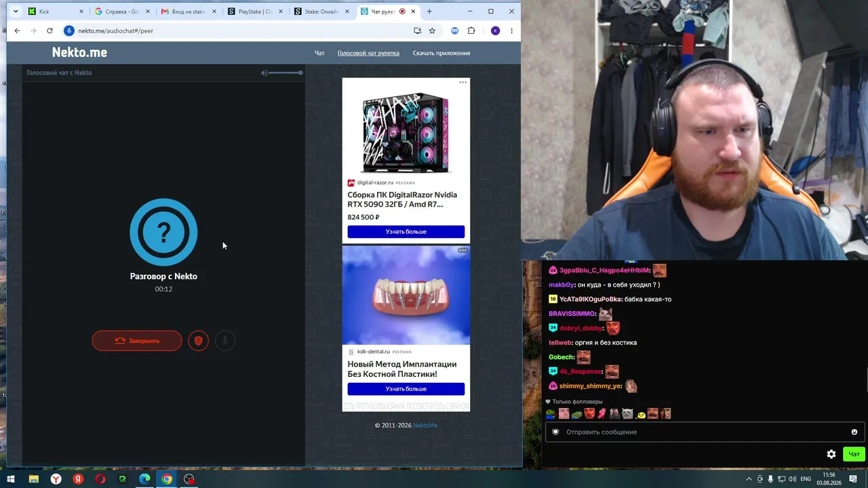Open the notification center icon
The width and height of the screenshot is (868, 488).
click(x=853, y=479)
